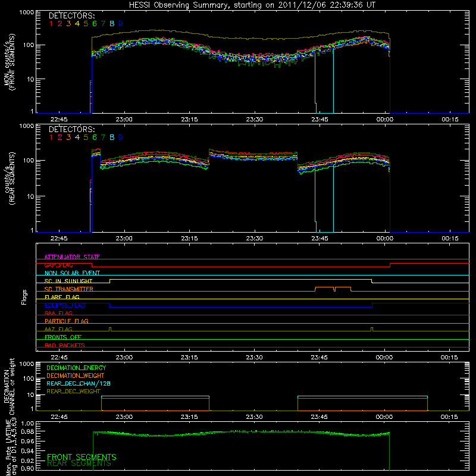
Task: Click the DECIMATION_ENERGY legend entry
Action: [76, 368]
